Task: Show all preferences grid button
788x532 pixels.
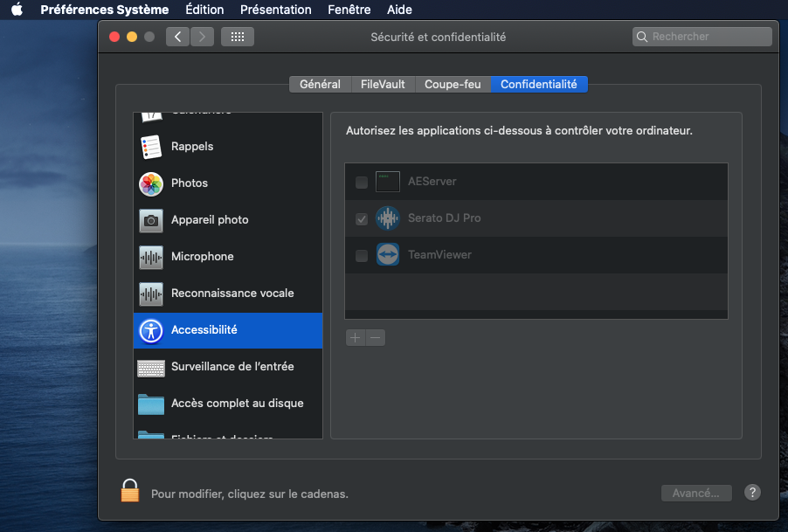Action: point(238,37)
